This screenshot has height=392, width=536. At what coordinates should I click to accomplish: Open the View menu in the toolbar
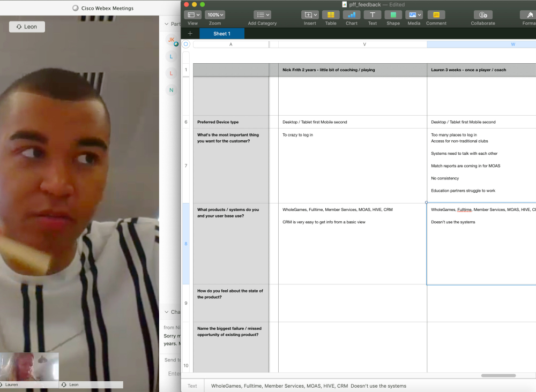[x=192, y=14]
